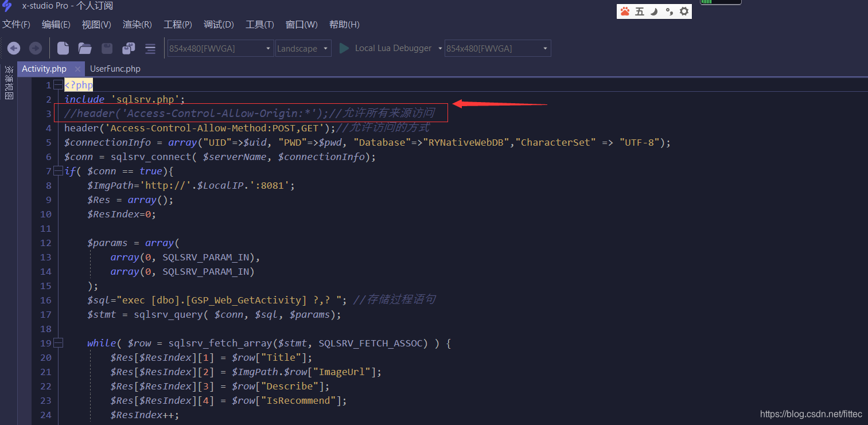The height and width of the screenshot is (425, 868).
Task: Open IME settings gear icon
Action: [x=684, y=11]
